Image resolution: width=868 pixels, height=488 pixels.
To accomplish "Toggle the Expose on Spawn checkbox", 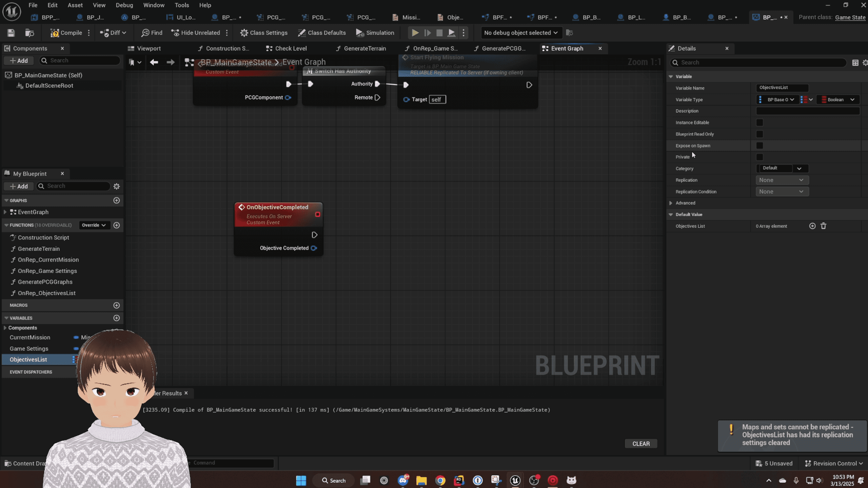I will coord(759,146).
